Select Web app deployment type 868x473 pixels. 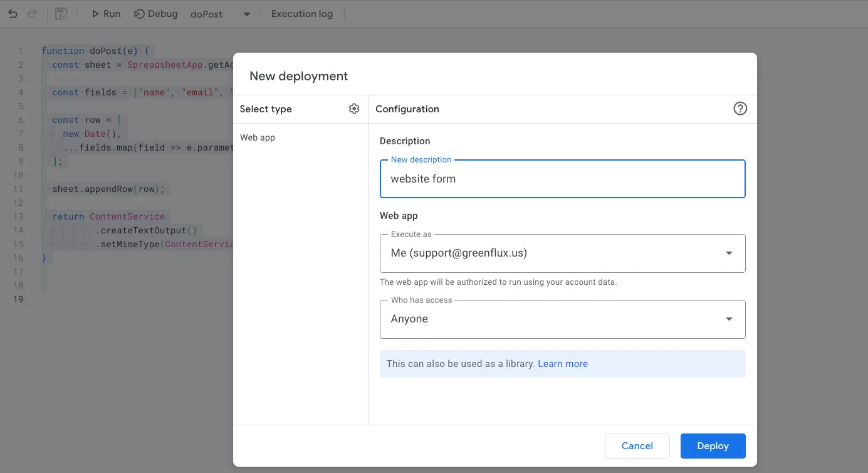tap(258, 137)
